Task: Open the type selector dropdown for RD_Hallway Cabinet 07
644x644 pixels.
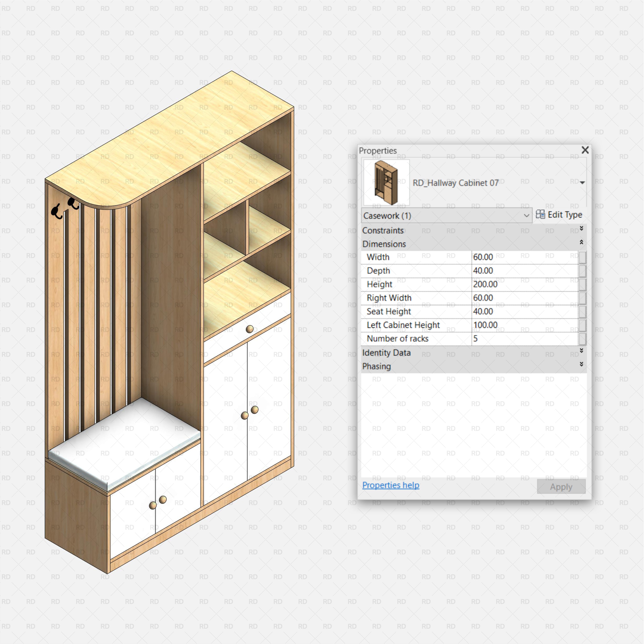Action: point(582,183)
